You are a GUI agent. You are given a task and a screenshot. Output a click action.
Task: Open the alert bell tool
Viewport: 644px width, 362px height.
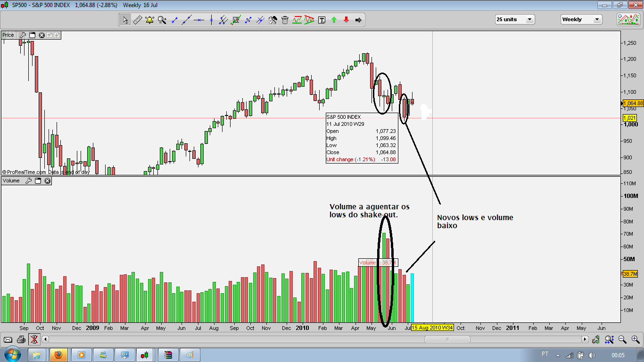point(149,20)
